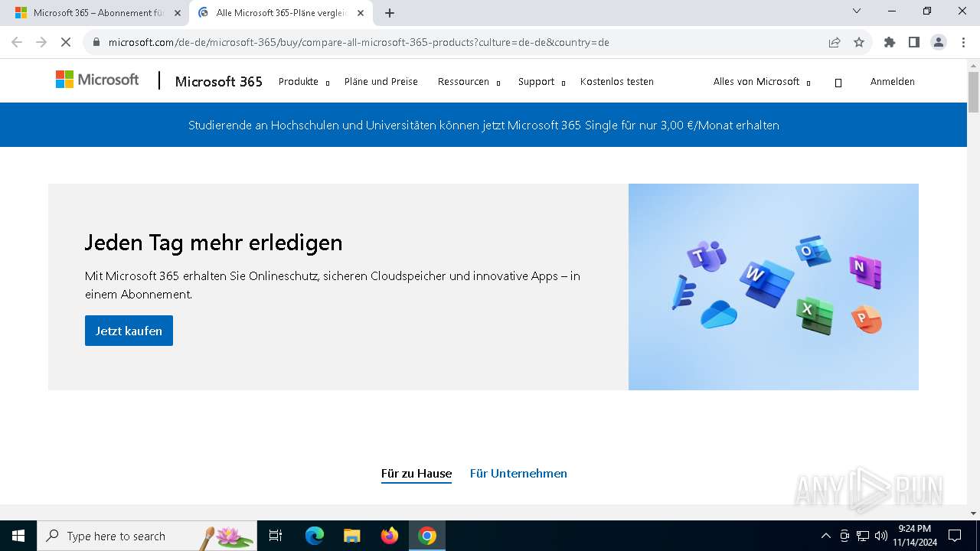Close the Microsoft 365 Abonnement tab

[178, 13]
